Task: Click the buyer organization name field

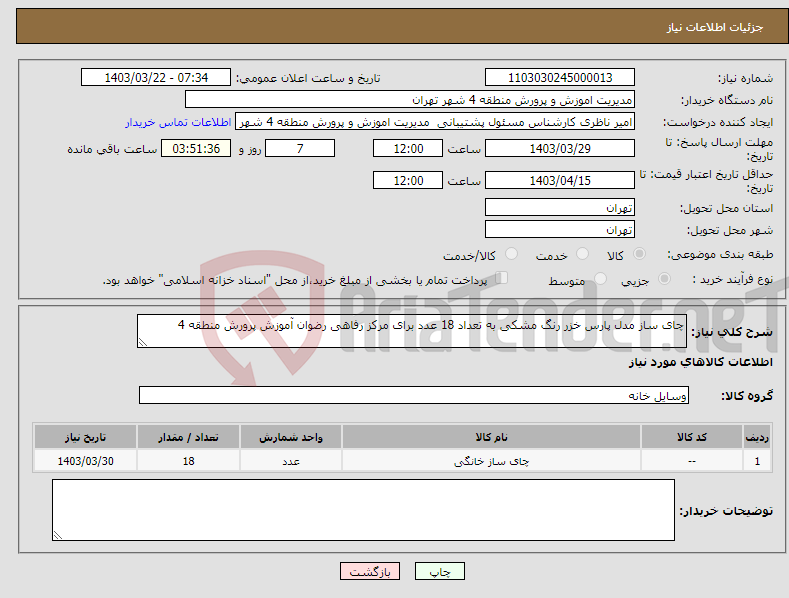Action: click(x=410, y=100)
